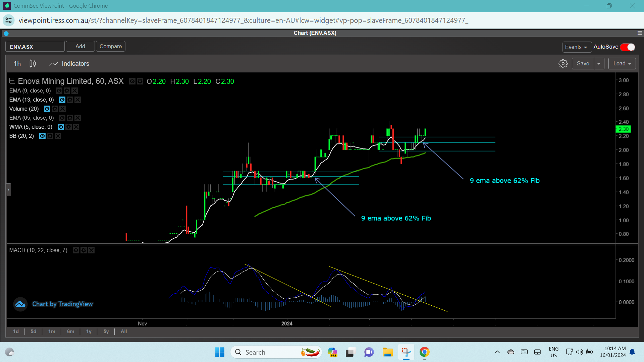Open settings for Enova Mining Limited series
The width and height of the screenshot is (644, 362).
coord(140,81)
